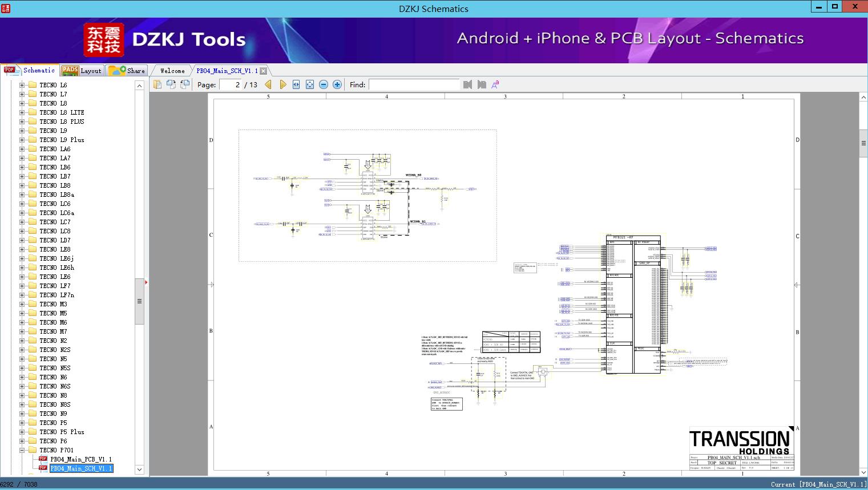Screen dimensions: 868x490
Task: Expand the TECNO N5S tree node
Action: tap(22, 368)
